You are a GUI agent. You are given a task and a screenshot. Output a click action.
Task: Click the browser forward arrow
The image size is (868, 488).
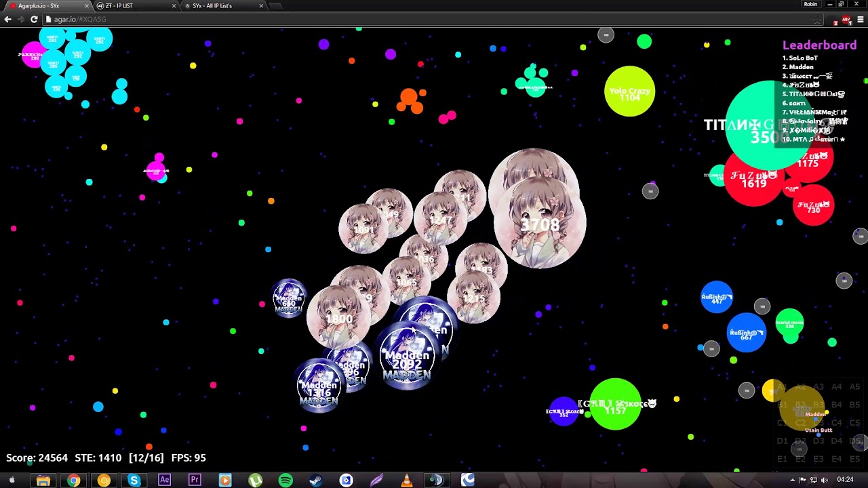pos(20,19)
